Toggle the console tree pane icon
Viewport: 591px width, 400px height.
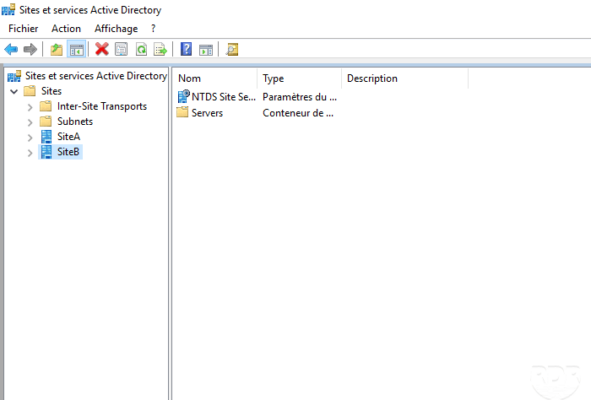(x=77, y=49)
